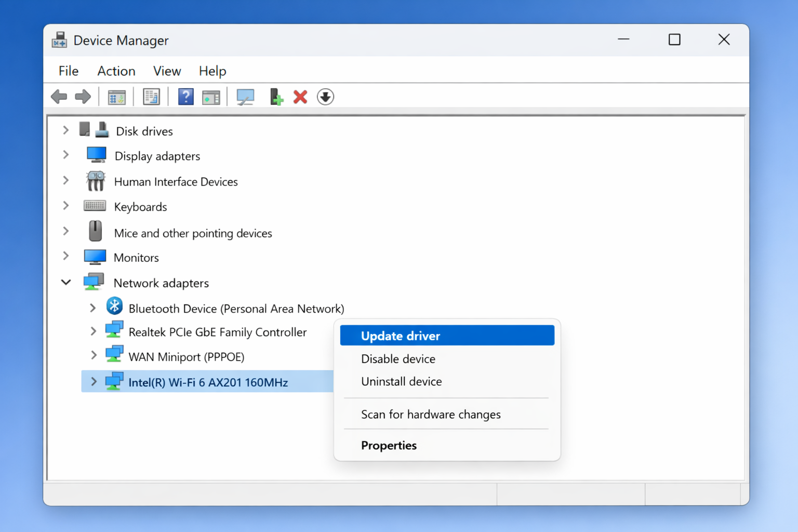Collapse the Network adapters category
The width and height of the screenshot is (798, 532).
65,282
